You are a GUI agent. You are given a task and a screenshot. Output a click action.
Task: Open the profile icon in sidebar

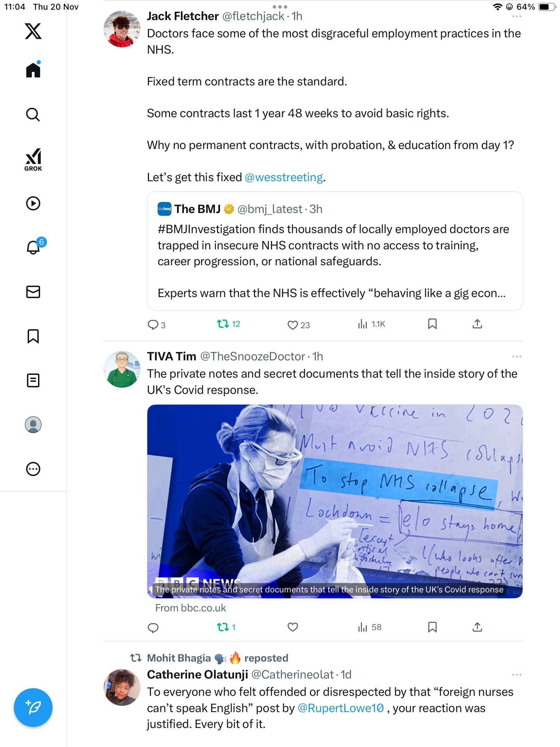click(x=33, y=425)
